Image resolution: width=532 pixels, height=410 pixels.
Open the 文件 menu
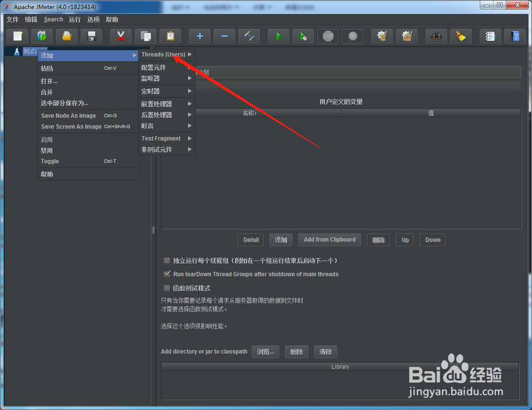(x=13, y=20)
